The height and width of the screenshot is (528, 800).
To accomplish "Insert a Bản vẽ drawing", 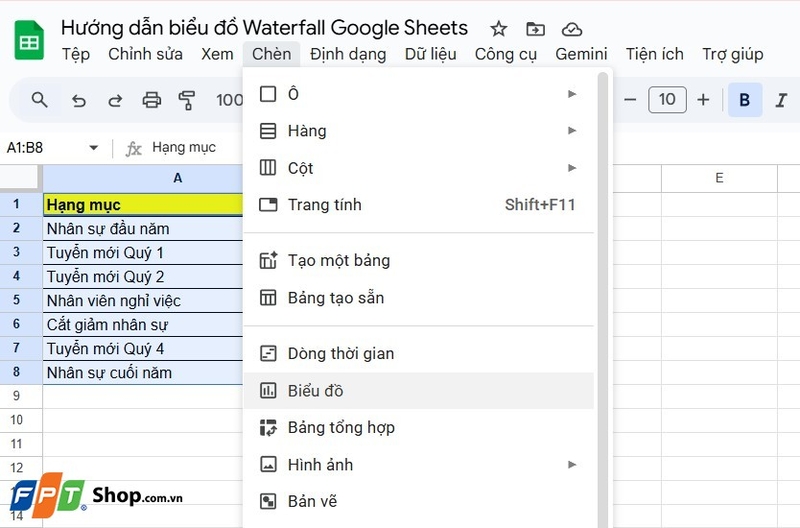I will [x=418, y=501].
